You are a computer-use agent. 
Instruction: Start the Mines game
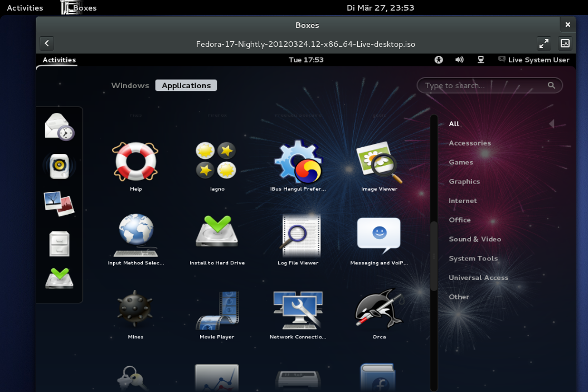[135, 314]
